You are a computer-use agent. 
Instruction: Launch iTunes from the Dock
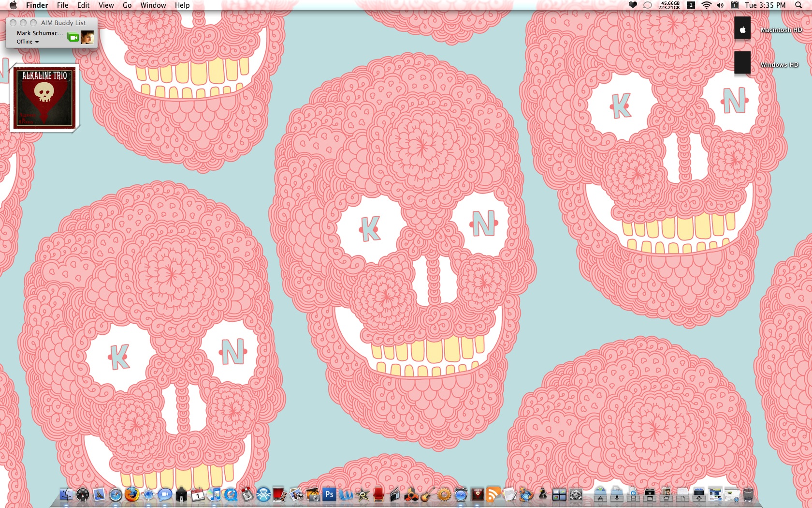click(x=214, y=494)
